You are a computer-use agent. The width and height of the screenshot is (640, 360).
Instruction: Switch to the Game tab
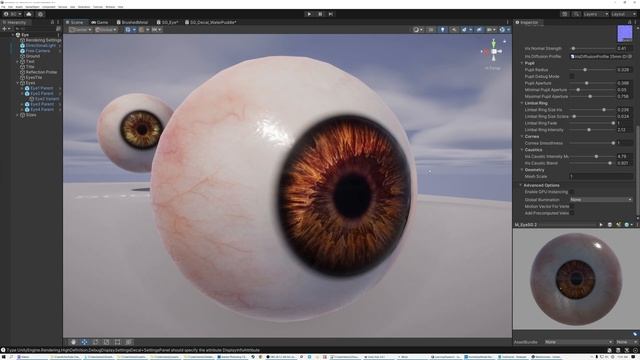(100, 22)
